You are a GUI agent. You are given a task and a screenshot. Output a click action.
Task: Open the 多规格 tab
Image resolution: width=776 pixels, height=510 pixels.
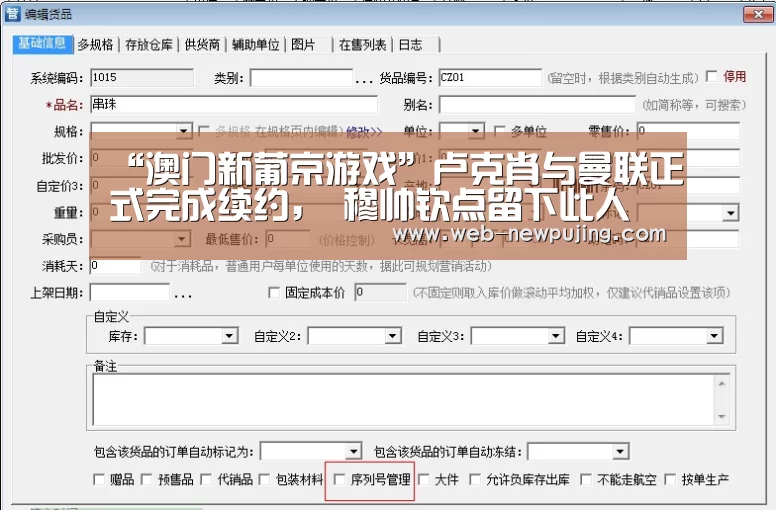(x=96, y=45)
